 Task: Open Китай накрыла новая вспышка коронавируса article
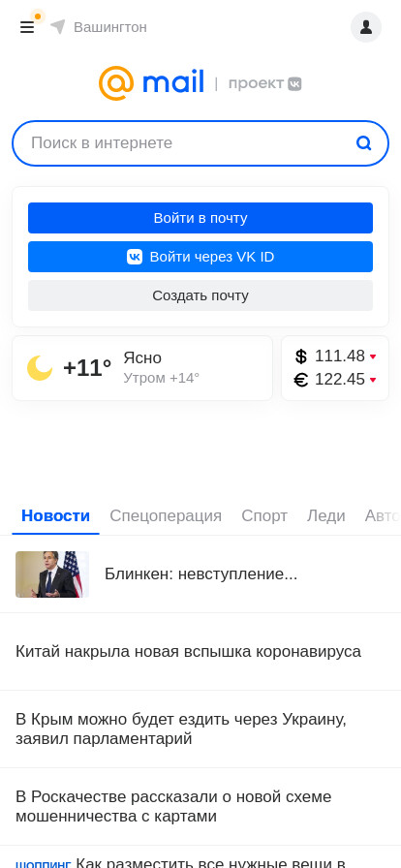point(188,652)
